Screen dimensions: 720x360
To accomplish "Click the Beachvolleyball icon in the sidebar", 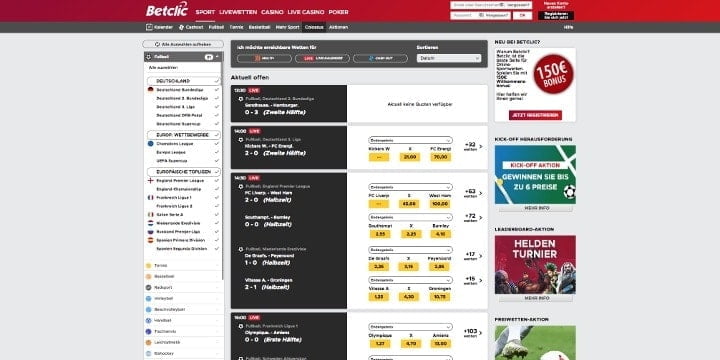I will tap(148, 309).
